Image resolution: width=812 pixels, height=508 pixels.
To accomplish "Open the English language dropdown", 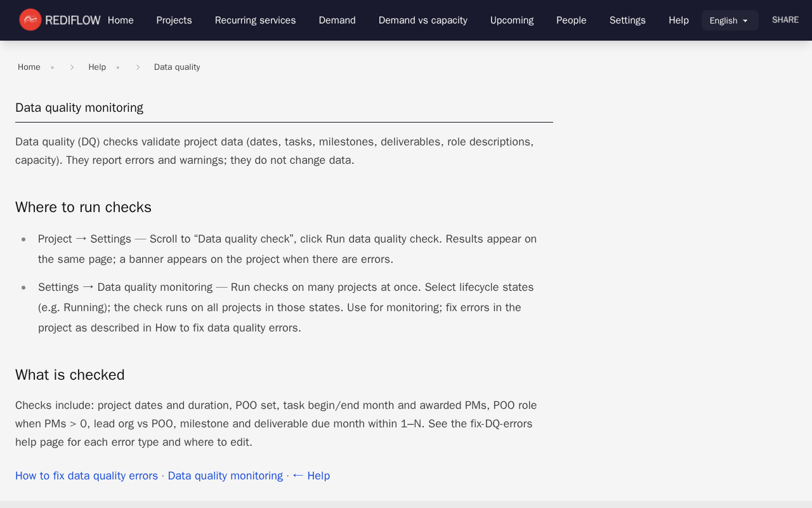I will point(730,20).
